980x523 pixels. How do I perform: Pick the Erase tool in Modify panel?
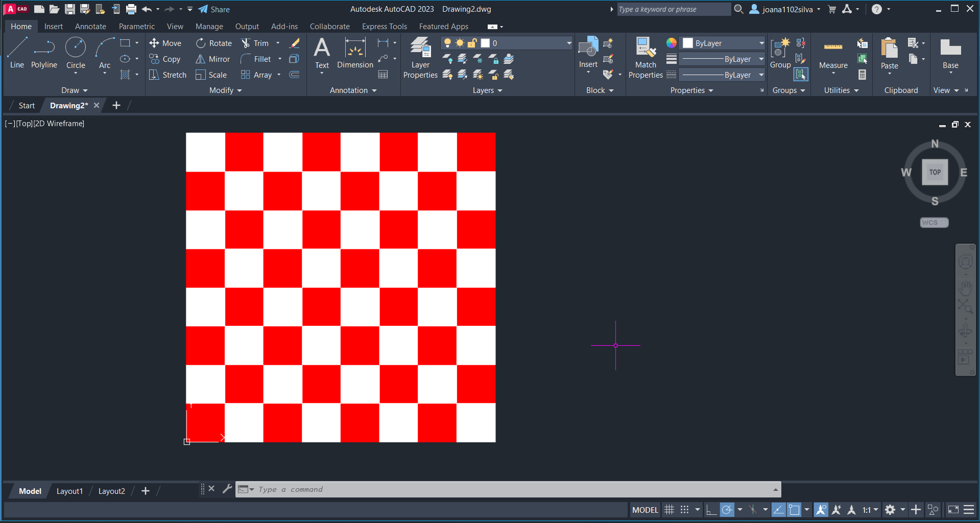pos(295,43)
